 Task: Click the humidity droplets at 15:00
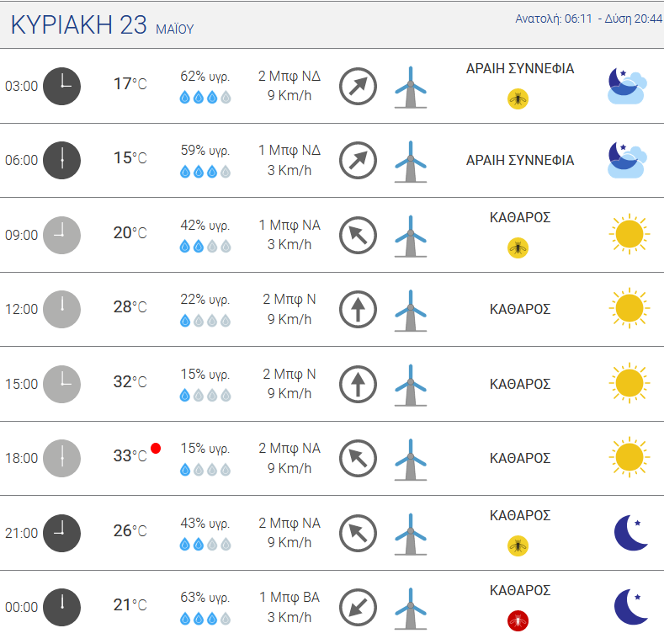click(x=205, y=396)
